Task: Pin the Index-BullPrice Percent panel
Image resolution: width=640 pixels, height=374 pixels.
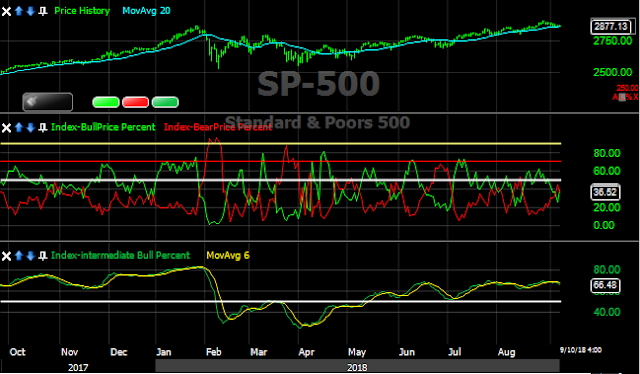Action: [x=42, y=127]
